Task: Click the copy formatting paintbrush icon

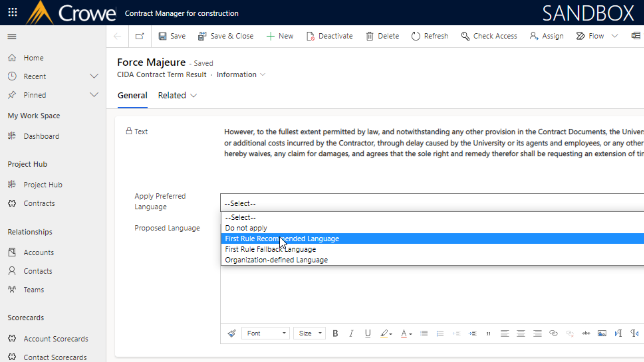Action: coord(232,333)
